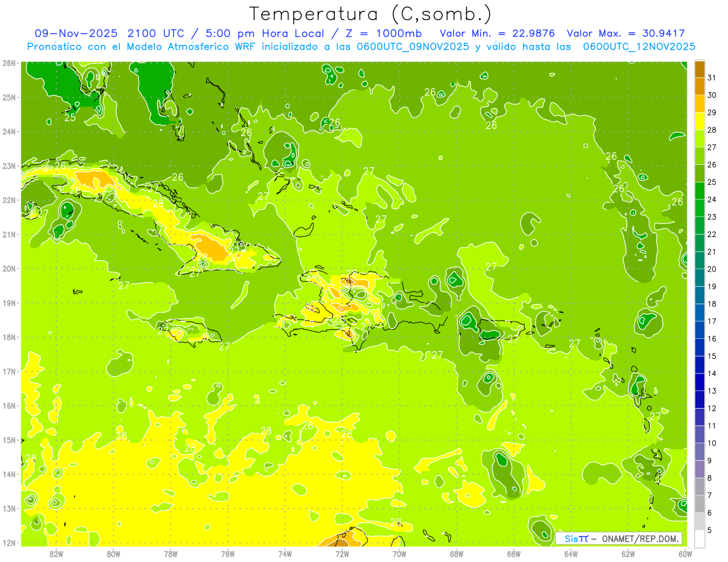
Task: Click the '13N' latitude axis label
Action: (9, 508)
